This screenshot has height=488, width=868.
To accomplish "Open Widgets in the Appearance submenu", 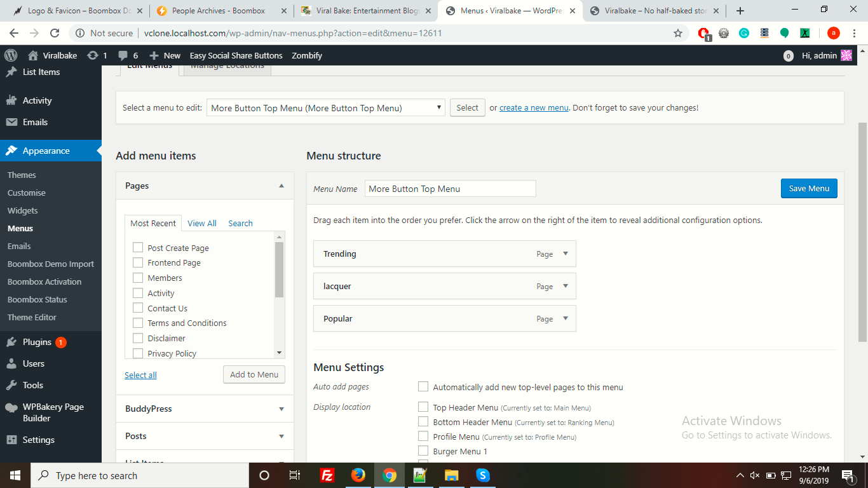I will pyautogui.click(x=23, y=210).
